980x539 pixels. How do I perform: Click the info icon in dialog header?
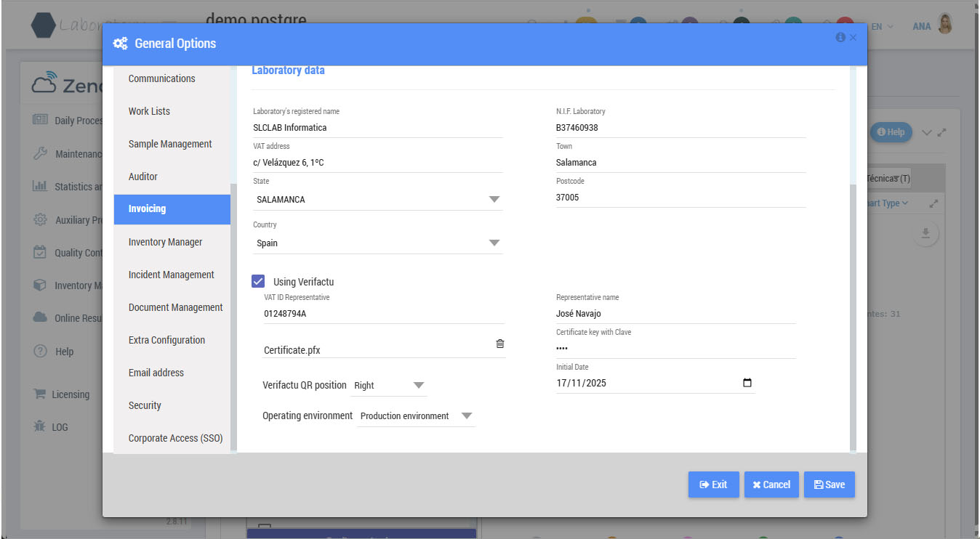click(840, 37)
